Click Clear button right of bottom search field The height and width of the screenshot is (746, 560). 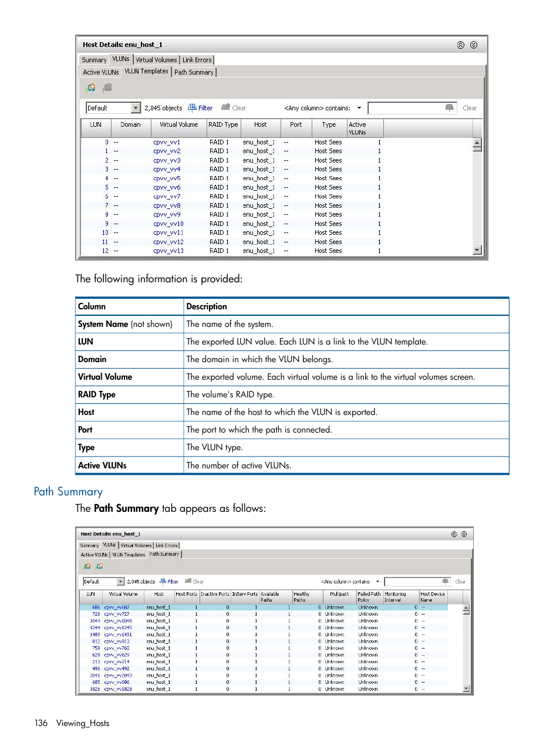pyautogui.click(x=460, y=582)
